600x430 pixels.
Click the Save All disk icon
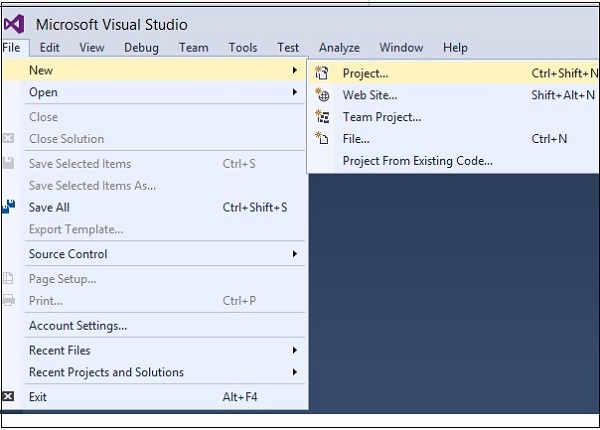(x=9, y=207)
